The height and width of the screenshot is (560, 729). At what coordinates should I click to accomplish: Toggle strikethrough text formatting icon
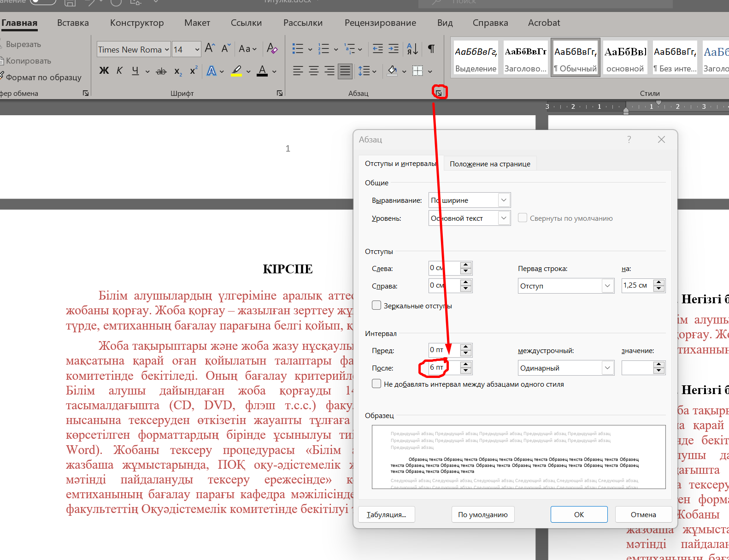click(161, 71)
